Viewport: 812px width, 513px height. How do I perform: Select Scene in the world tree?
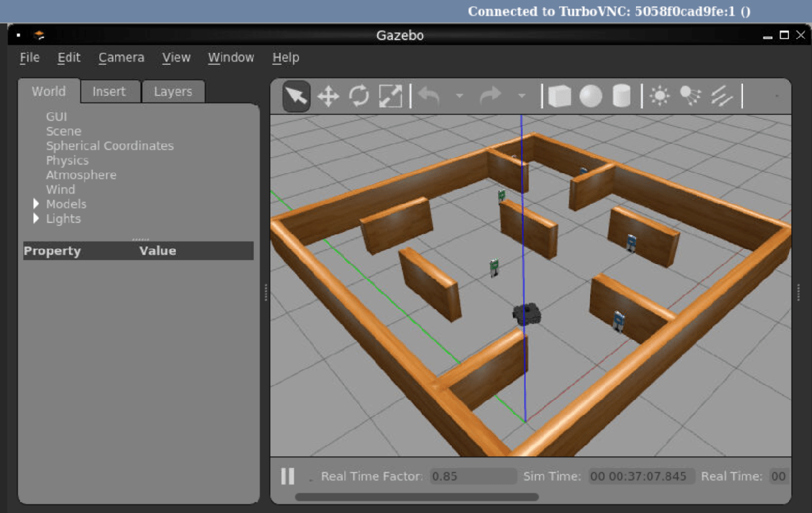pyautogui.click(x=64, y=131)
